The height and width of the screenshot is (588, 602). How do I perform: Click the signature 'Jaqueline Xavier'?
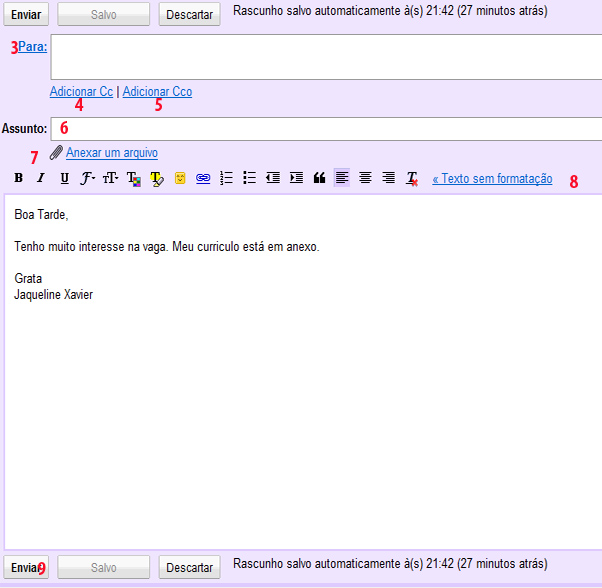(x=53, y=294)
